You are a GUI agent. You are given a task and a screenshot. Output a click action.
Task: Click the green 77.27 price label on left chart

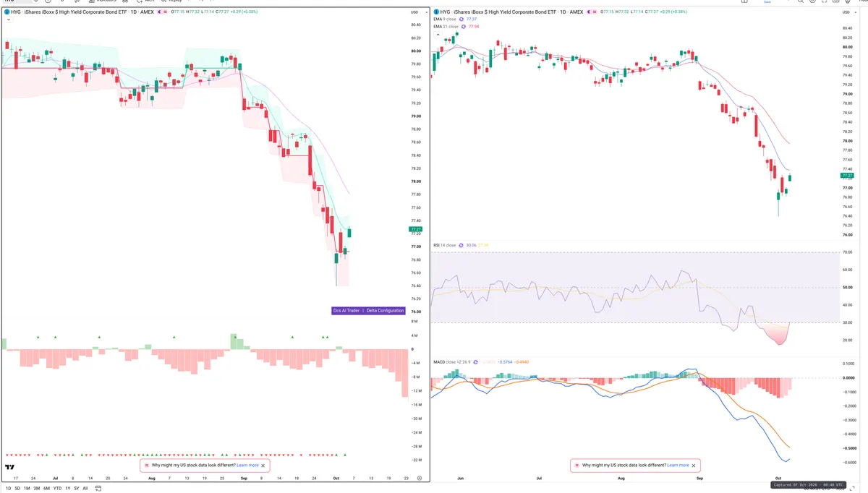coord(417,229)
